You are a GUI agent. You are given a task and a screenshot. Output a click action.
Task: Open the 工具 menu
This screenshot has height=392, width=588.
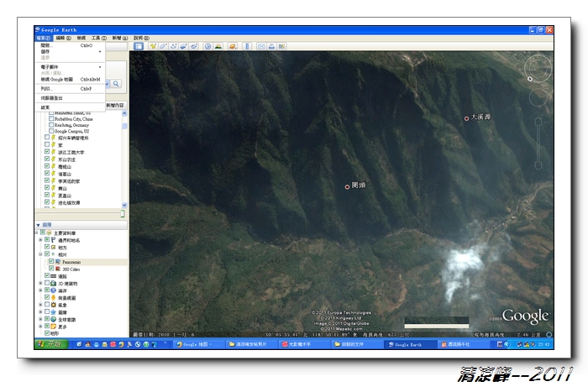point(96,38)
